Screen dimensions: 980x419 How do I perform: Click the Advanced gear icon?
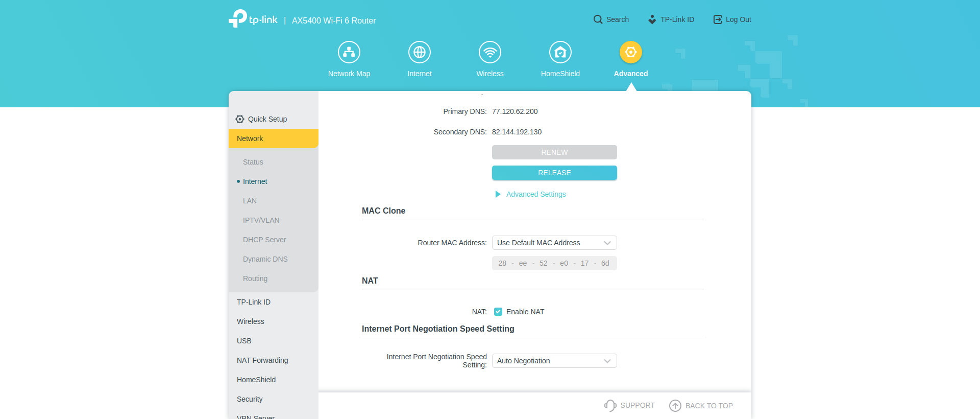pos(631,52)
